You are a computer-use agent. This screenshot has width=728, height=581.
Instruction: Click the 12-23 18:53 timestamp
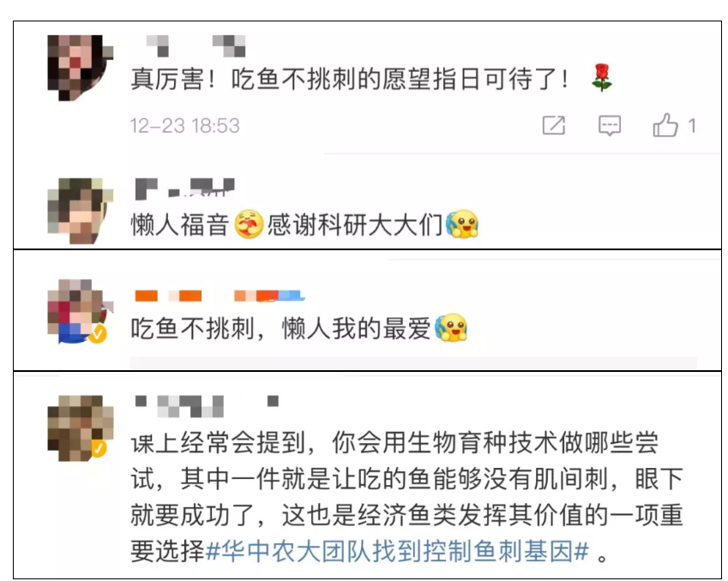(184, 126)
